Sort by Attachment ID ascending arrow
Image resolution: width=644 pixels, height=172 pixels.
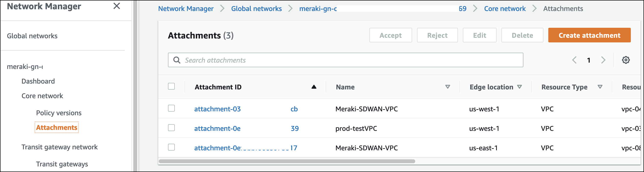(314, 87)
